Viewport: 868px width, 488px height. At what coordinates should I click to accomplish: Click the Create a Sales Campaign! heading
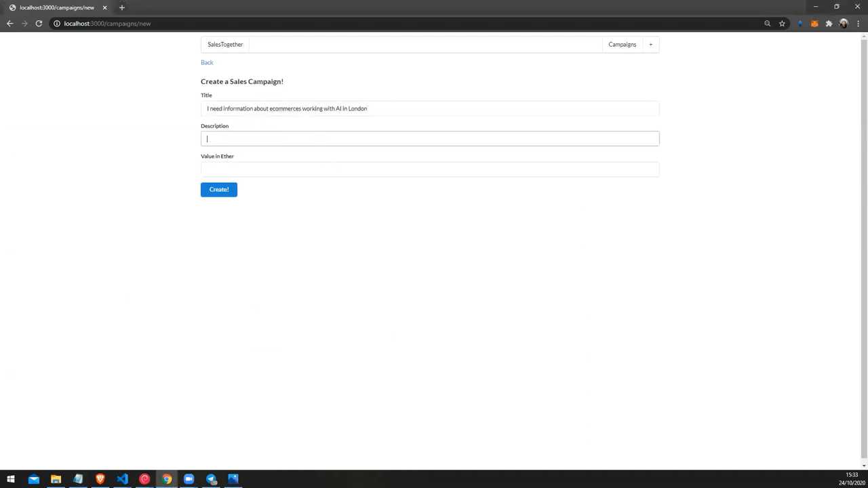point(242,81)
